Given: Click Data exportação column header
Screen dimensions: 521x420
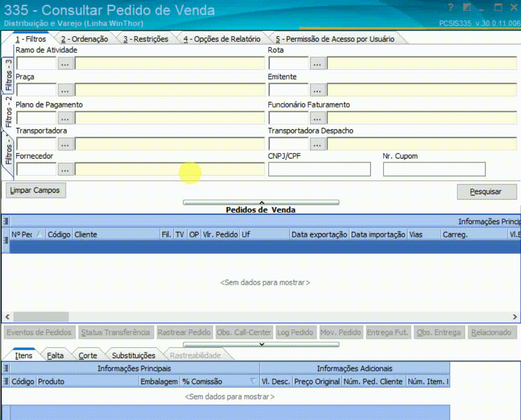Looking at the screenshot, I should (319, 234).
